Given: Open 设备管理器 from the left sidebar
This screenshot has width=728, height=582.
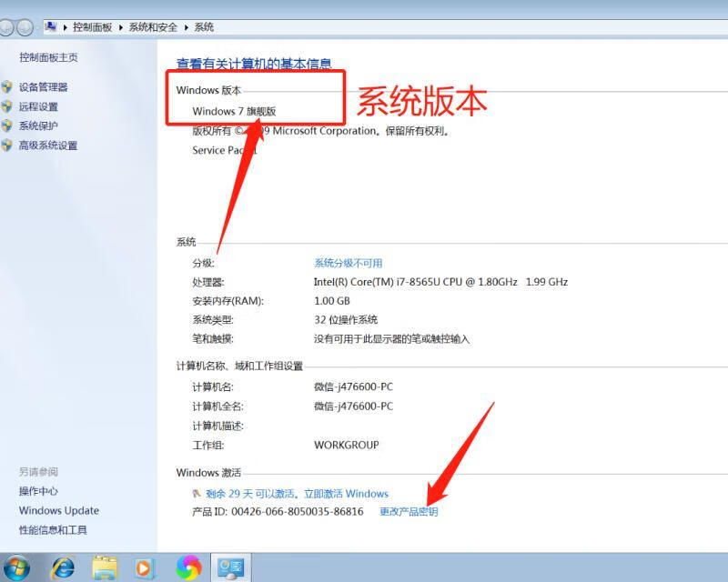Looking at the screenshot, I should click(43, 87).
